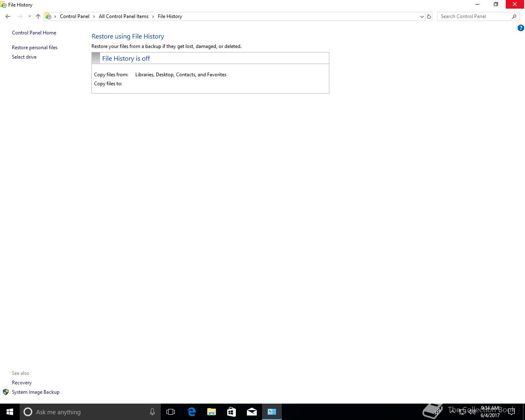Screen dimensions: 525x420
Task: Click File History breadcrumb segment
Action: pos(170,16)
